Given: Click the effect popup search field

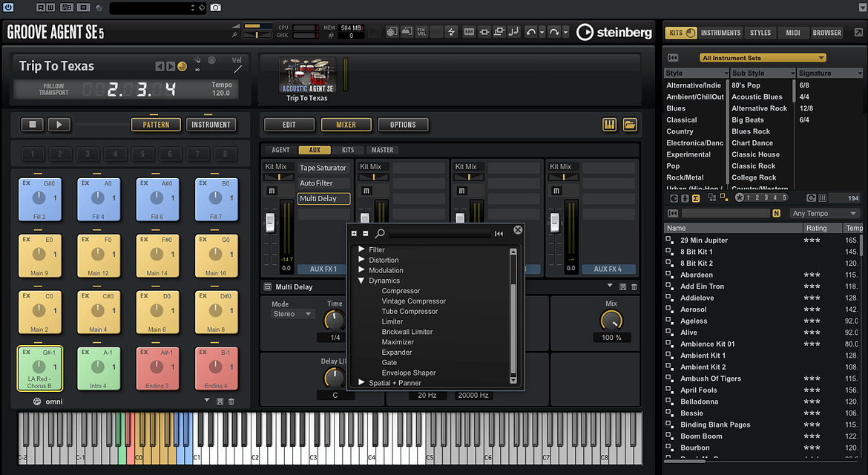Looking at the screenshot, I should click(439, 234).
